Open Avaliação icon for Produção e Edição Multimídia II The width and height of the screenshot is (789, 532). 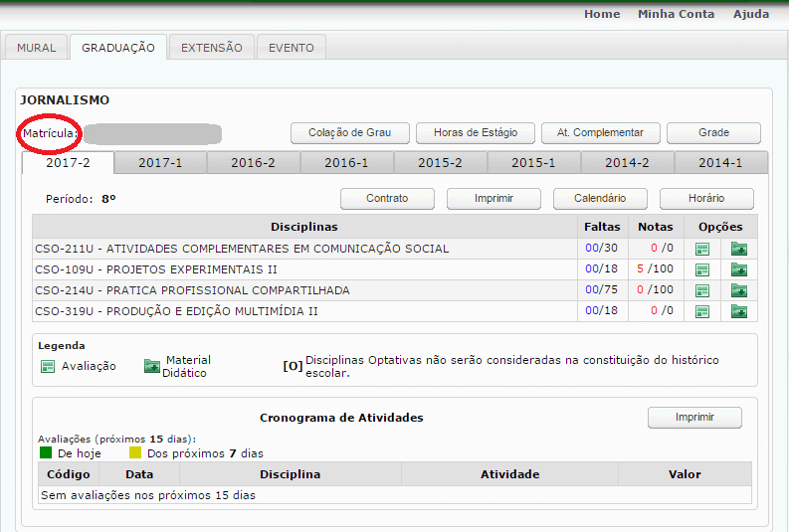click(702, 311)
